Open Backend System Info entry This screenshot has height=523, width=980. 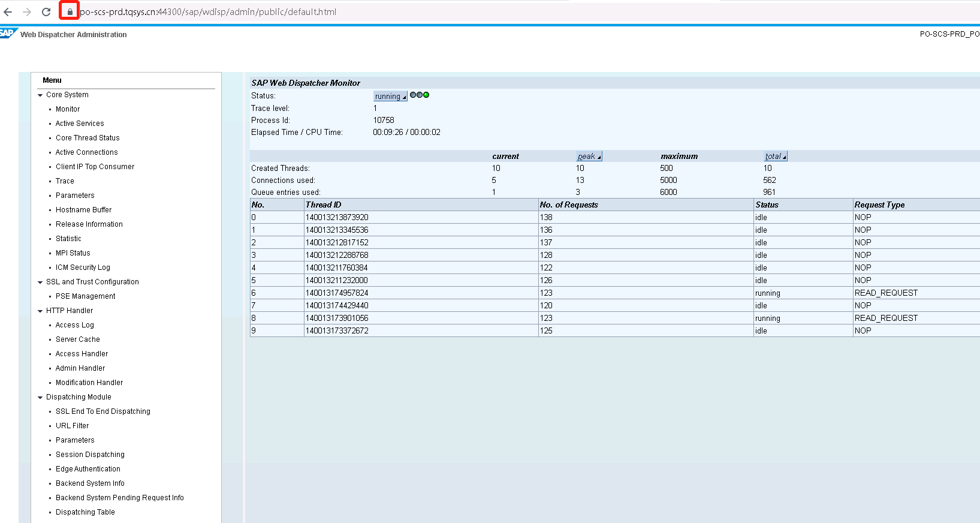(90, 483)
